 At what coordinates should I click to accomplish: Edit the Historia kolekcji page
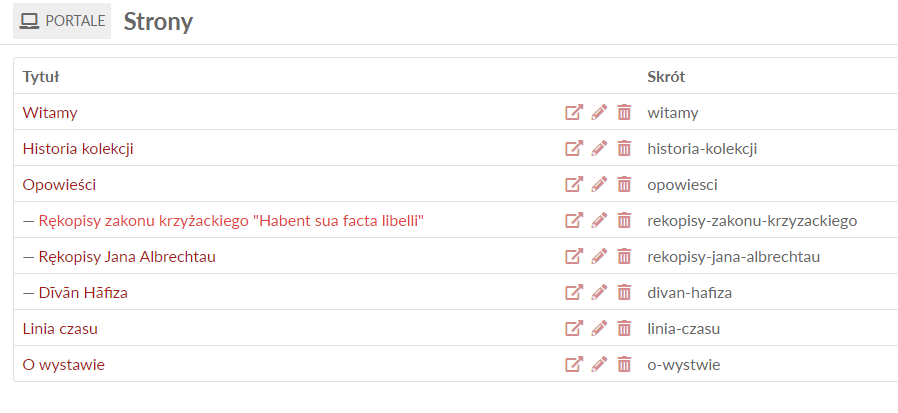(x=599, y=148)
